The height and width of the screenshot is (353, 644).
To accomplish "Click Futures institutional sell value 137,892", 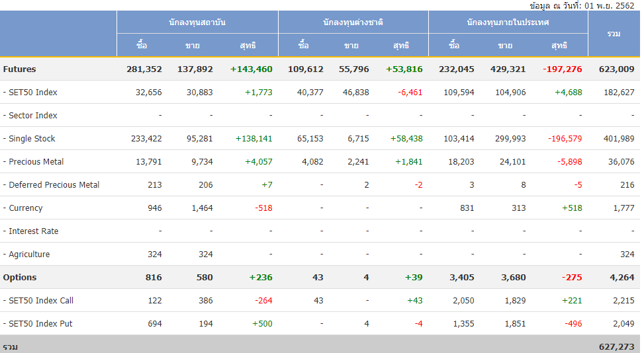I will point(195,69).
